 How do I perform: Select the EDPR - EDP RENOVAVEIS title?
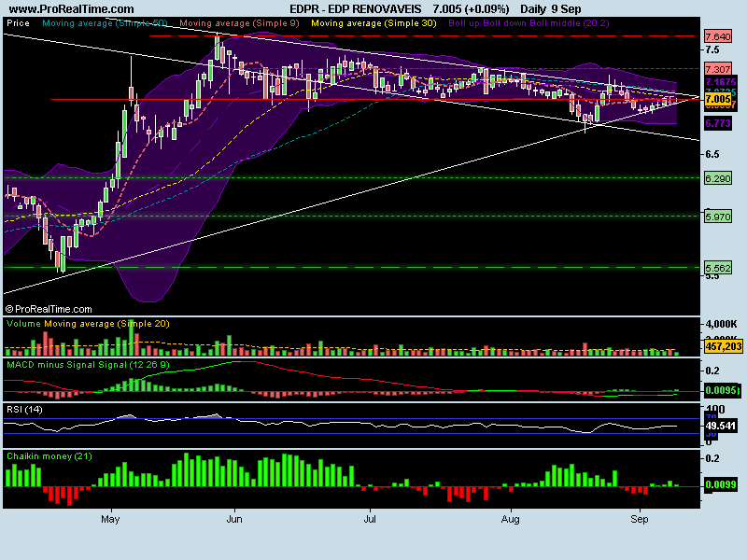click(356, 9)
